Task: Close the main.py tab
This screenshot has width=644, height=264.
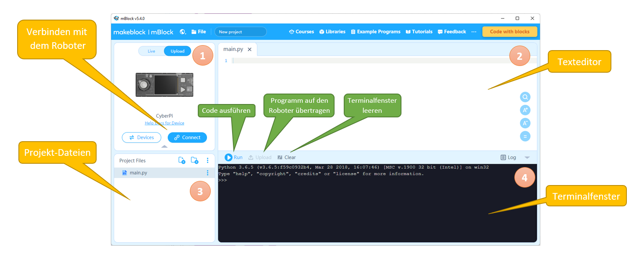Action: pos(250,49)
